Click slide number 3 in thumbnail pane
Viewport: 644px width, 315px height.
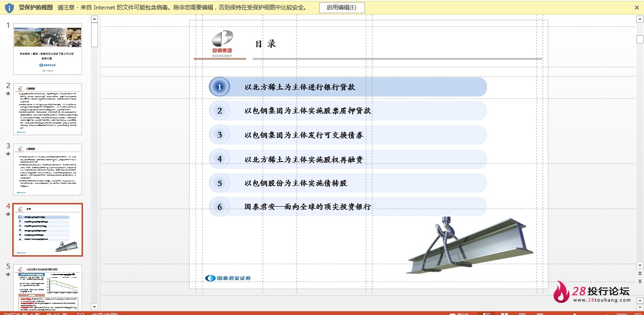point(8,146)
